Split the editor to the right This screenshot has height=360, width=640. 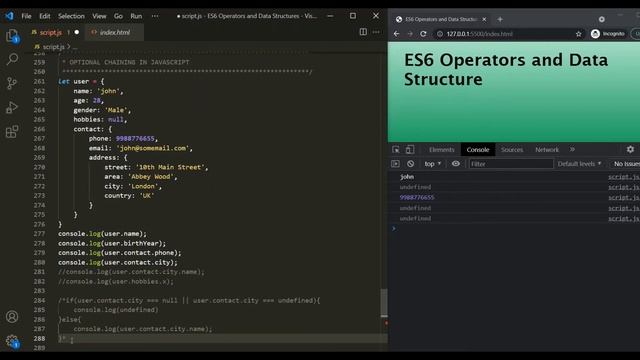point(363,32)
